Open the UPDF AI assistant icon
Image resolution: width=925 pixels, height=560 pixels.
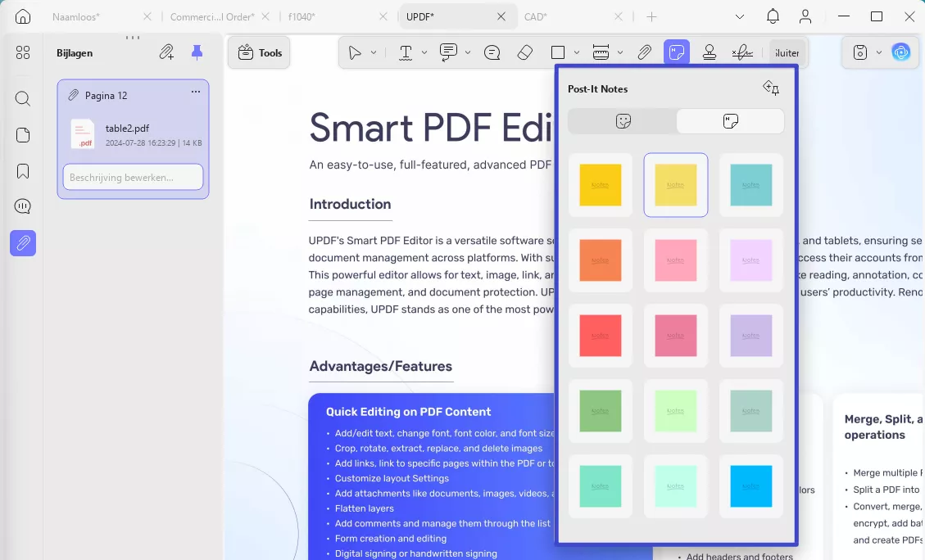900,52
